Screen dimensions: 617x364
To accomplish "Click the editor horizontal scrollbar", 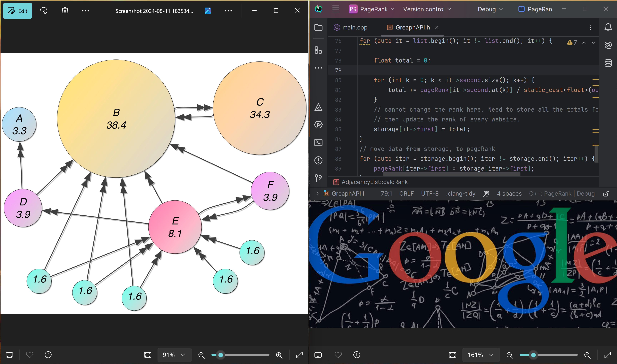I will (451, 174).
